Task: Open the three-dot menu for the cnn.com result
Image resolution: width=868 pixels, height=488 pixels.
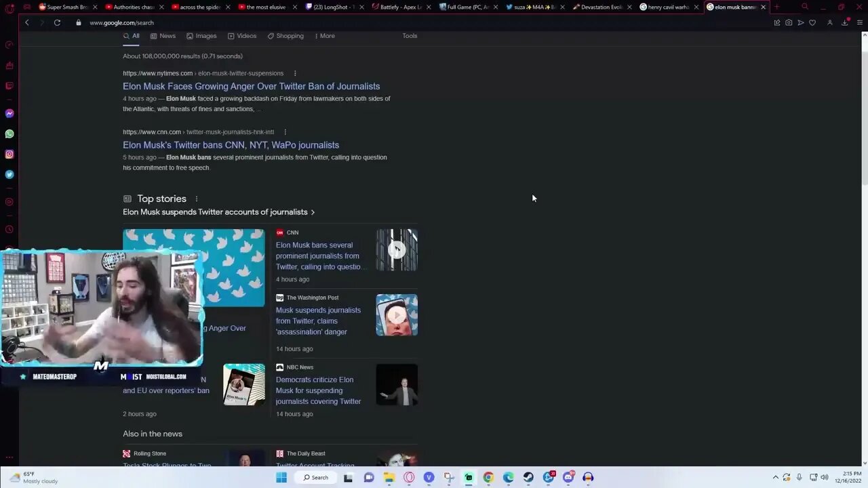Action: click(x=285, y=132)
